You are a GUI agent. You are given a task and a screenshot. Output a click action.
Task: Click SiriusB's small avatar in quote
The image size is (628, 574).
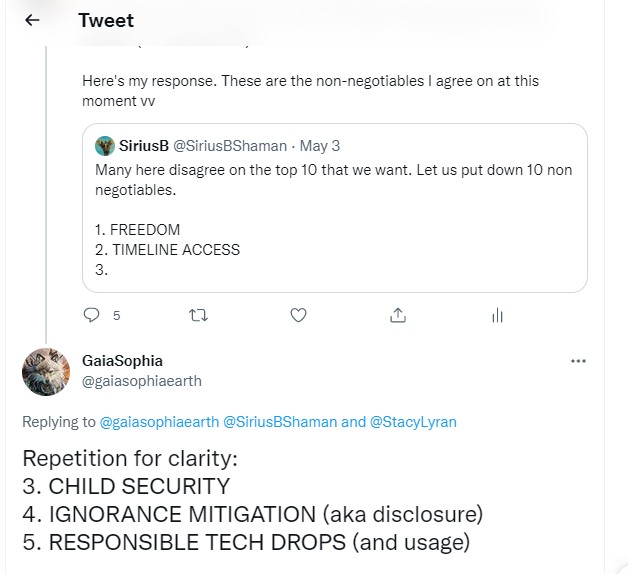105,146
